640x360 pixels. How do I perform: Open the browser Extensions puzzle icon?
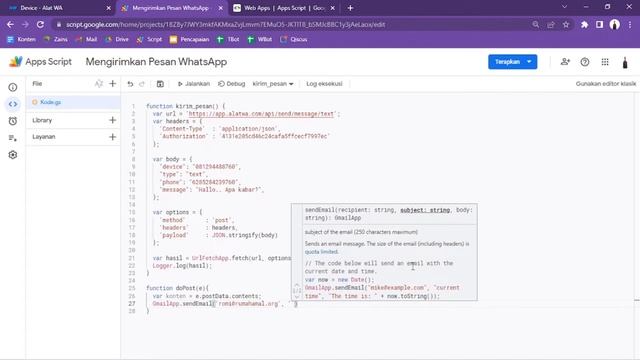[x=584, y=24]
